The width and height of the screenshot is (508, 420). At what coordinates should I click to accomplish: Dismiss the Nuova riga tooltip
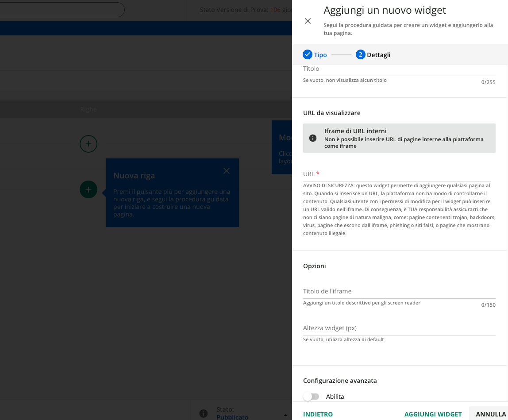[227, 171]
